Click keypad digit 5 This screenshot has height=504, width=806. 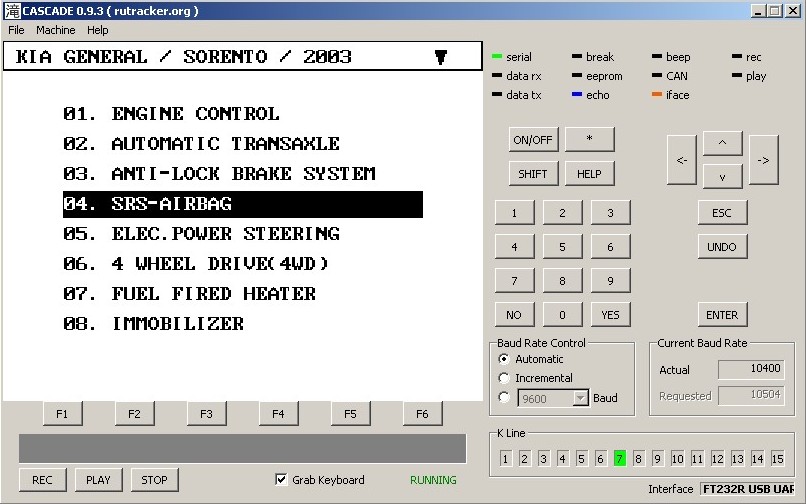[562, 247]
